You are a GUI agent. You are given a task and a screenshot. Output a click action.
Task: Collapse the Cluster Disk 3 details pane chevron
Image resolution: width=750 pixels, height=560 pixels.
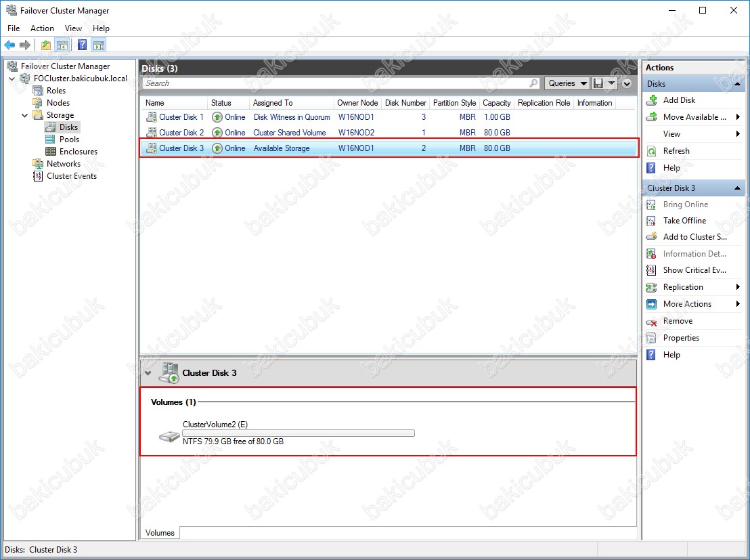click(x=148, y=373)
